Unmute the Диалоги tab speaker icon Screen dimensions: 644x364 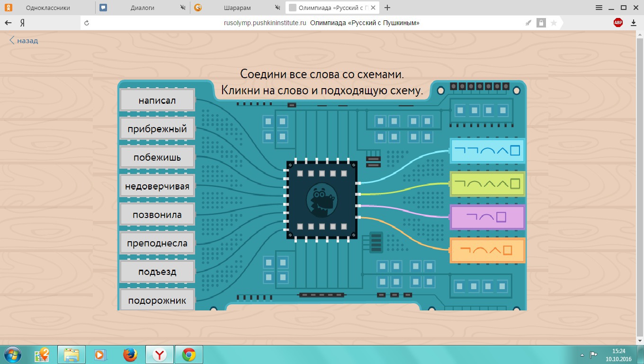(x=183, y=8)
